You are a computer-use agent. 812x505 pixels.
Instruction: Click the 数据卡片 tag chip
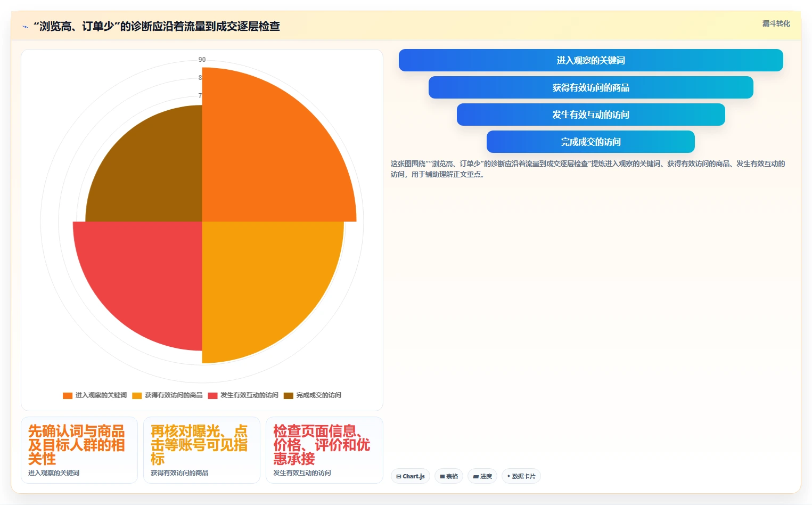click(521, 476)
